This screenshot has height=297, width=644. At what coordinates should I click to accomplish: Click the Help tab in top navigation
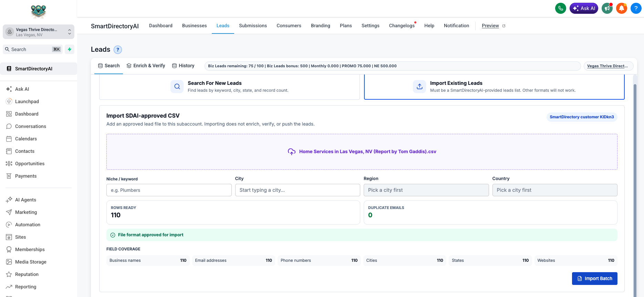(429, 26)
